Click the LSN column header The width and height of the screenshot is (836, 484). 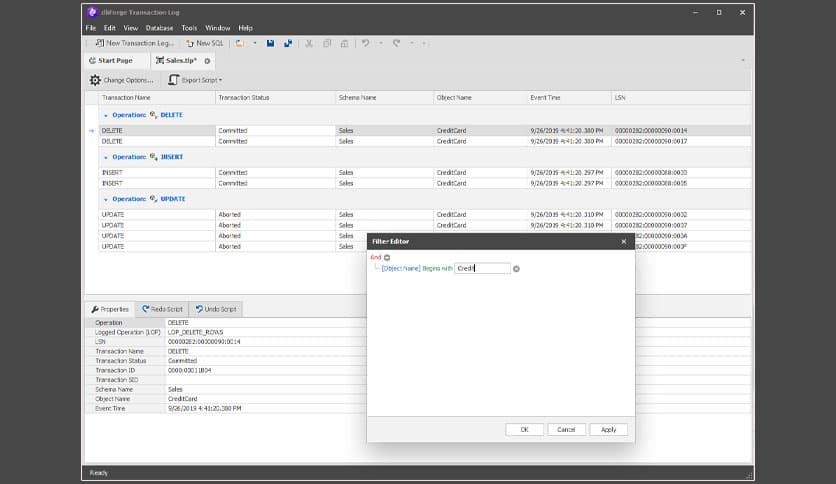(x=681, y=98)
